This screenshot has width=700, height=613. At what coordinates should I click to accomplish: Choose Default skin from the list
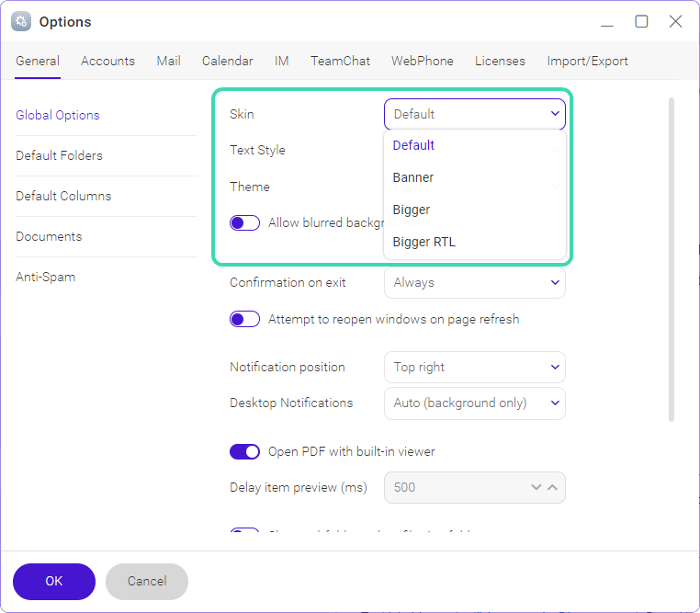pyautogui.click(x=475, y=145)
